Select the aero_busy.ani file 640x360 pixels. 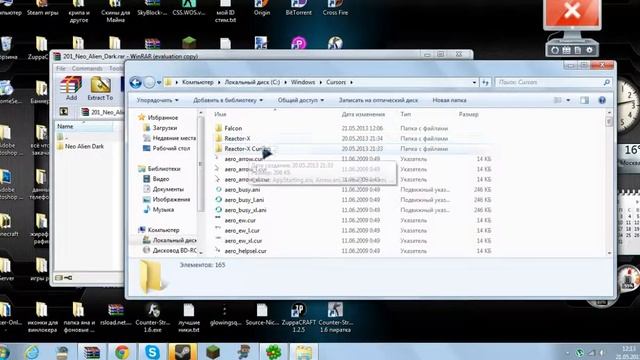pyautogui.click(x=242, y=190)
